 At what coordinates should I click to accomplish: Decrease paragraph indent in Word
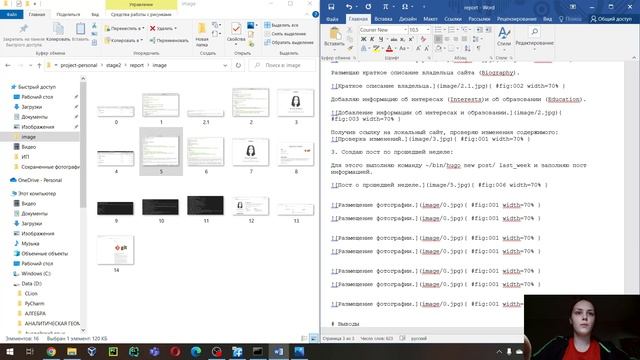point(479,30)
